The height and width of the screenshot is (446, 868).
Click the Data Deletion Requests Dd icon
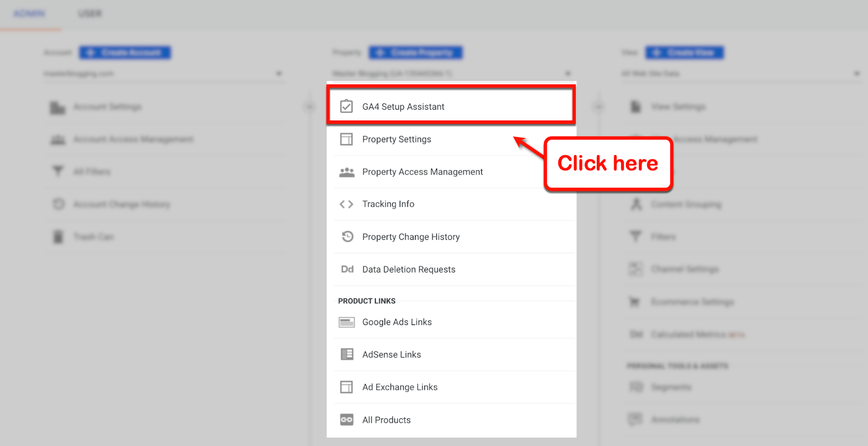tap(347, 269)
